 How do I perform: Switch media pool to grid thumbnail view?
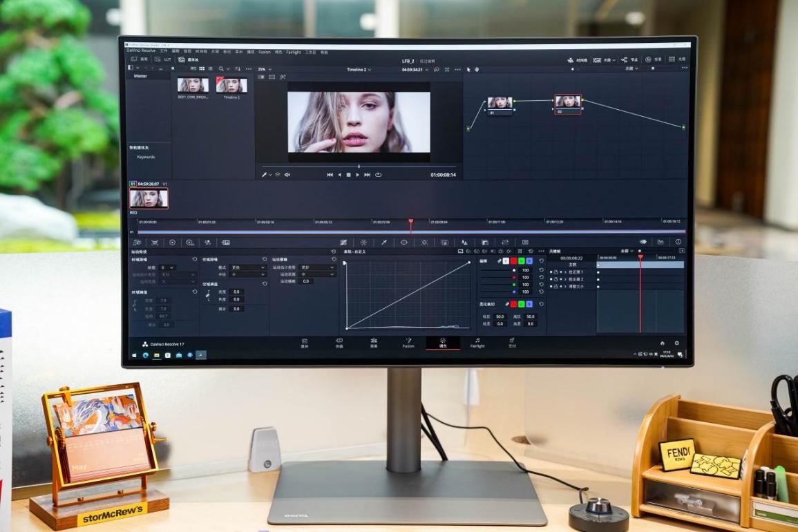[x=202, y=68]
